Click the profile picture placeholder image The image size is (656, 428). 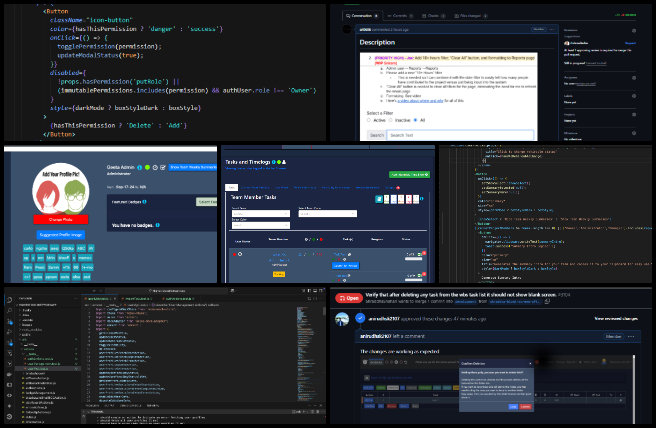[x=61, y=189]
